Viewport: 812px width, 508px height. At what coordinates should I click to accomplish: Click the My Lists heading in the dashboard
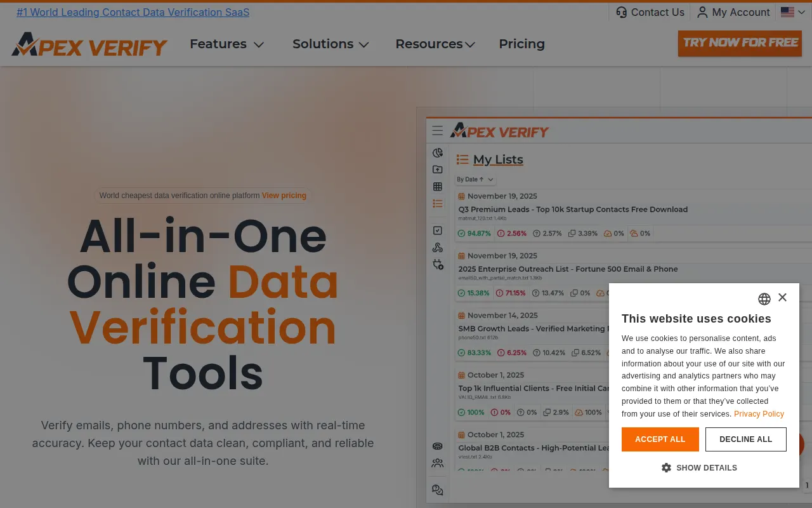pyautogui.click(x=498, y=159)
